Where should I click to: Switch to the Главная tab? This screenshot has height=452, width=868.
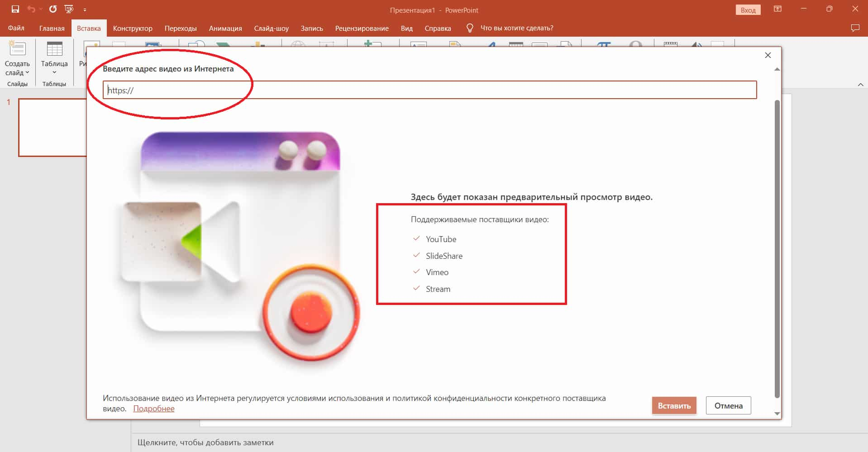52,28
